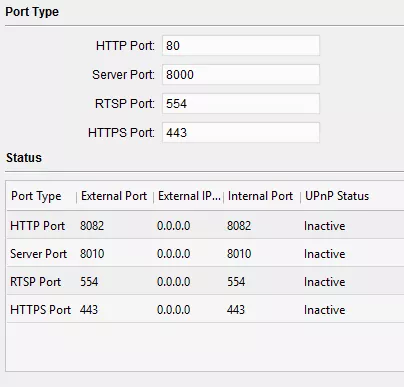Click the HTTPS Port input field
This screenshot has height=387, width=404.
pyautogui.click(x=241, y=132)
